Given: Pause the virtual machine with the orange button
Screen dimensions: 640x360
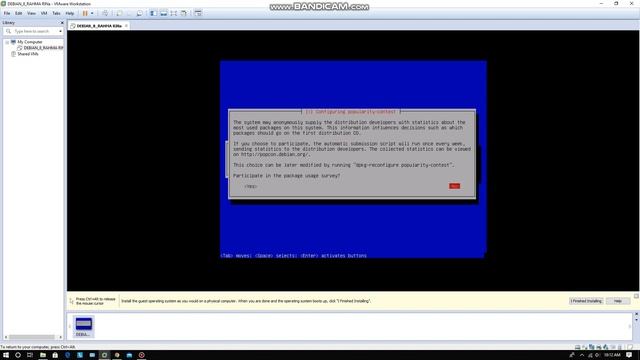Looking at the screenshot, I should point(85,13).
